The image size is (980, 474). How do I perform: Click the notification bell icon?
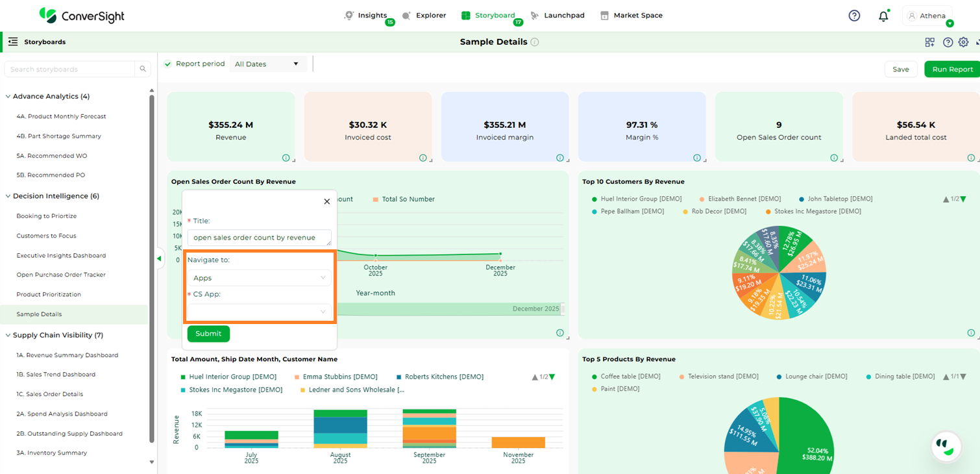(883, 16)
